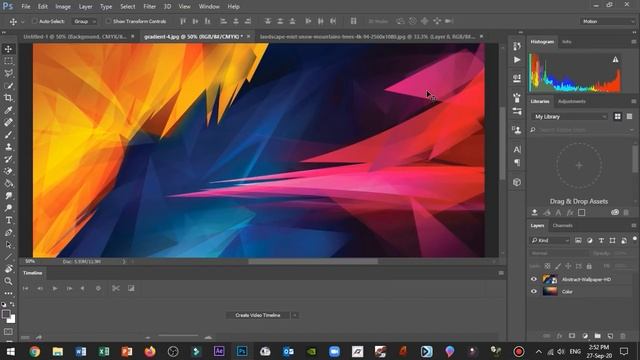Create a new group folder icon
Screen dimensions: 640x360
tap(598, 336)
